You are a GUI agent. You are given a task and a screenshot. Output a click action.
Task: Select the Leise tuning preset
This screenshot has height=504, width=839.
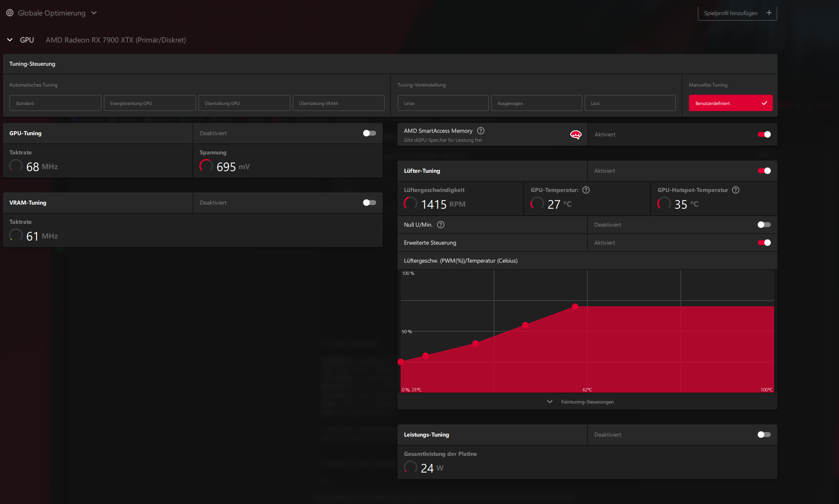443,103
